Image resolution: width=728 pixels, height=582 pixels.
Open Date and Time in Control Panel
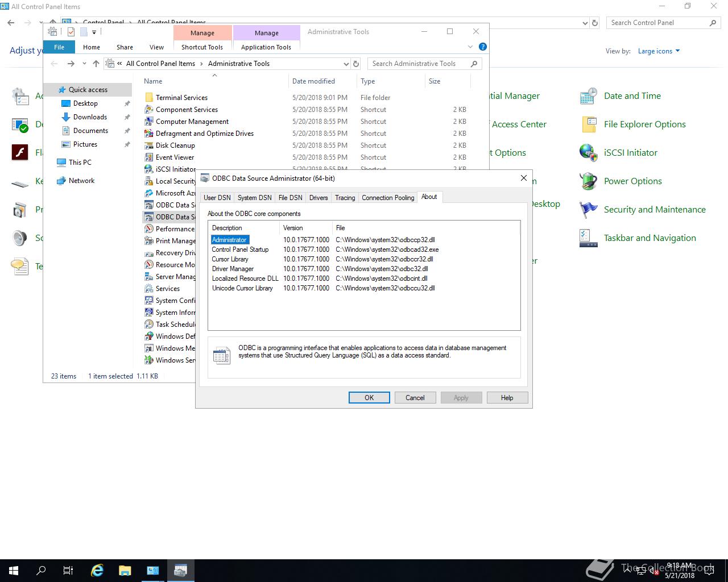(632, 95)
